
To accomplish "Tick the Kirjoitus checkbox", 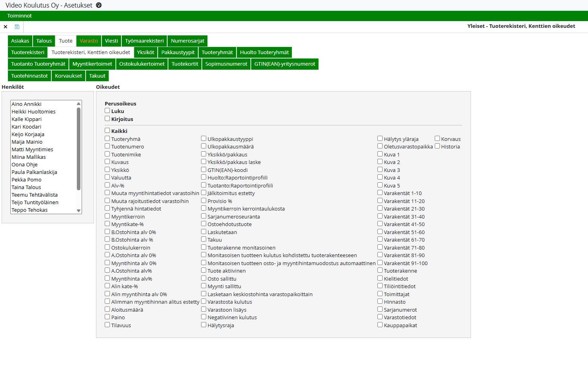I will pos(107,119).
